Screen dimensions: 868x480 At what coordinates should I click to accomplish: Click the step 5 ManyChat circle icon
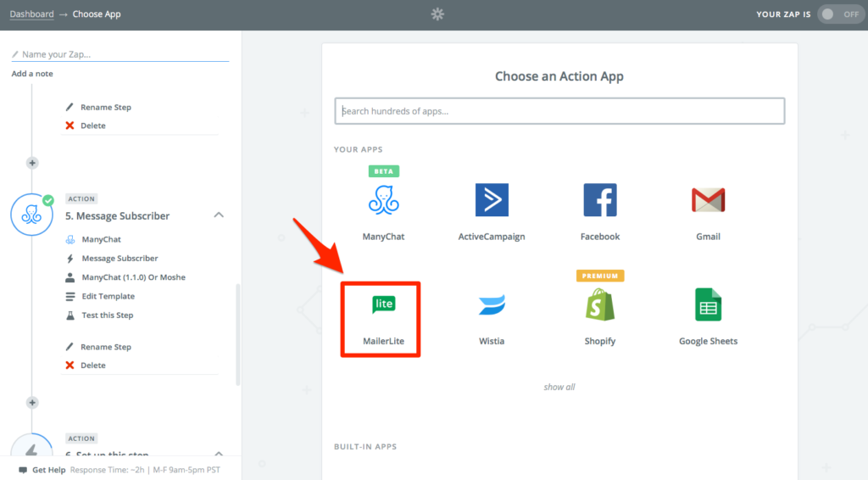(31, 215)
